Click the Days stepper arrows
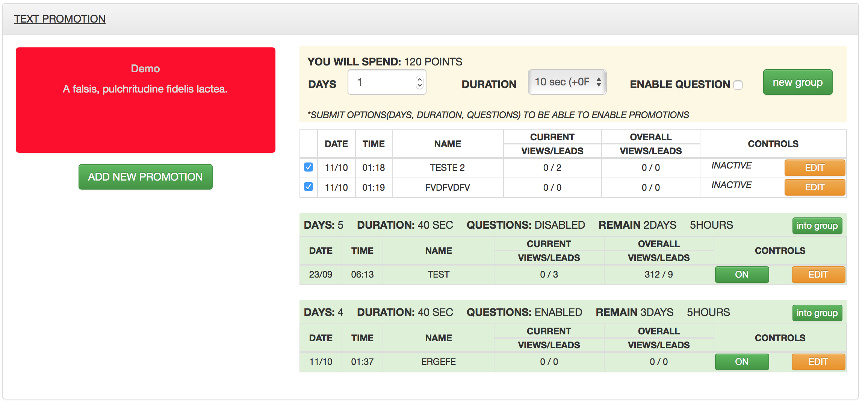The width and height of the screenshot is (868, 410). [x=419, y=82]
